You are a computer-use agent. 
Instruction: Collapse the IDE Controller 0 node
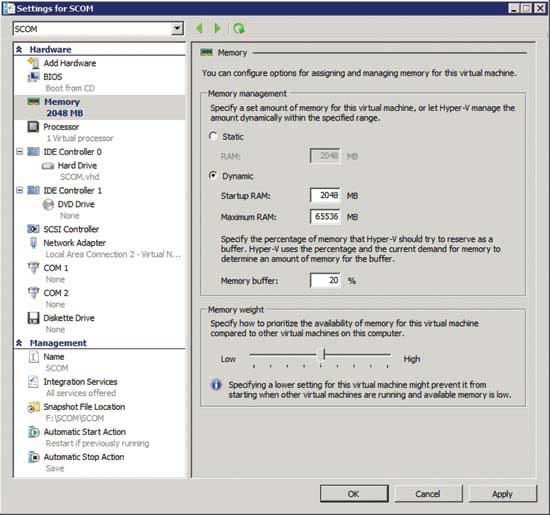(20, 152)
